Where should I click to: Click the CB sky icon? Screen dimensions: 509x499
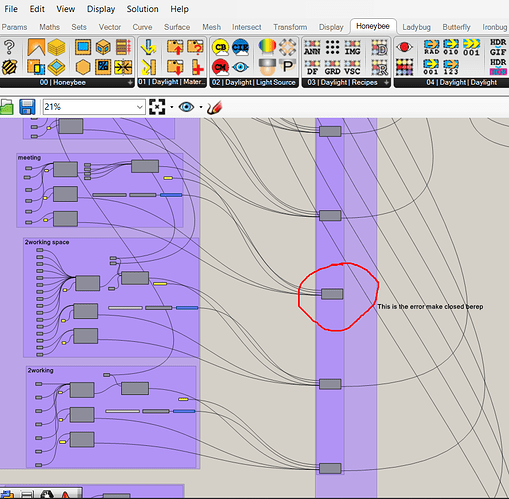[220, 47]
